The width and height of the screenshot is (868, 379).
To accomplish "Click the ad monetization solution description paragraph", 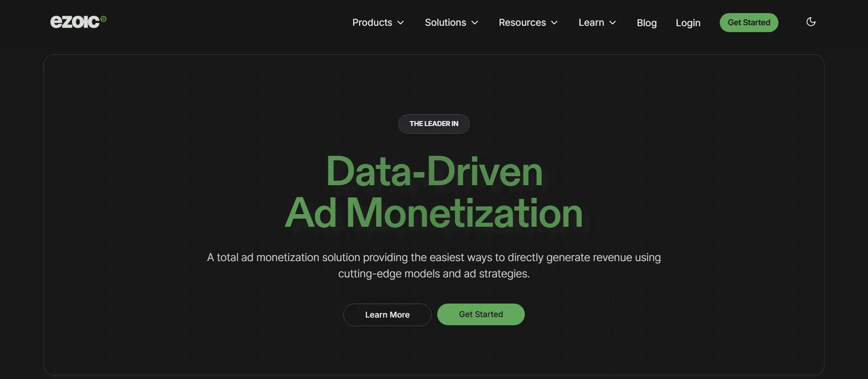I will pyautogui.click(x=434, y=266).
